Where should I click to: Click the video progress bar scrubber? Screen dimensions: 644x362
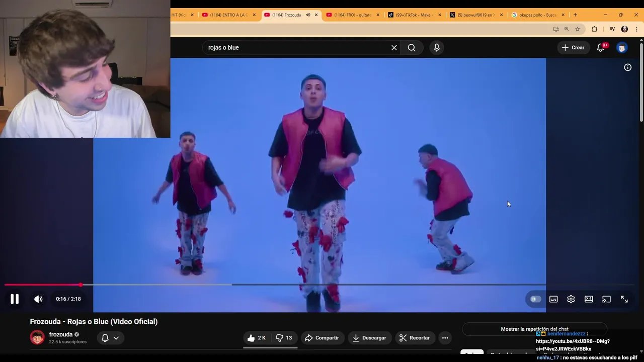coord(80,285)
